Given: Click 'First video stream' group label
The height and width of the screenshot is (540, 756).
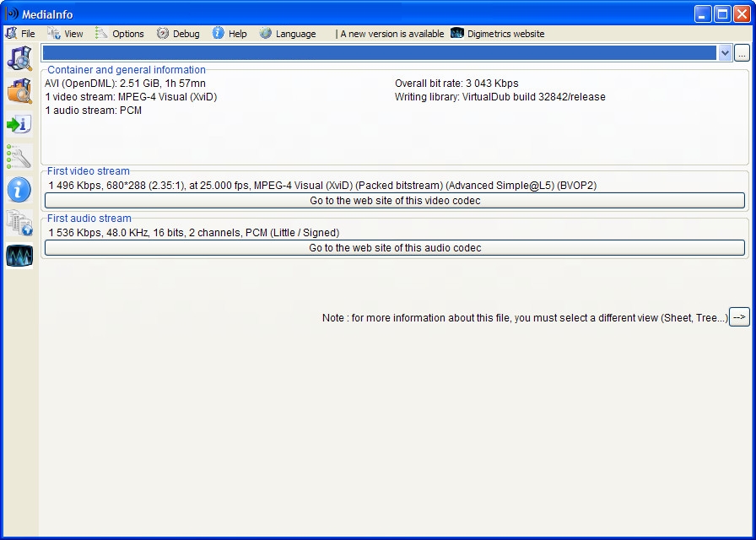Looking at the screenshot, I should (x=89, y=171).
